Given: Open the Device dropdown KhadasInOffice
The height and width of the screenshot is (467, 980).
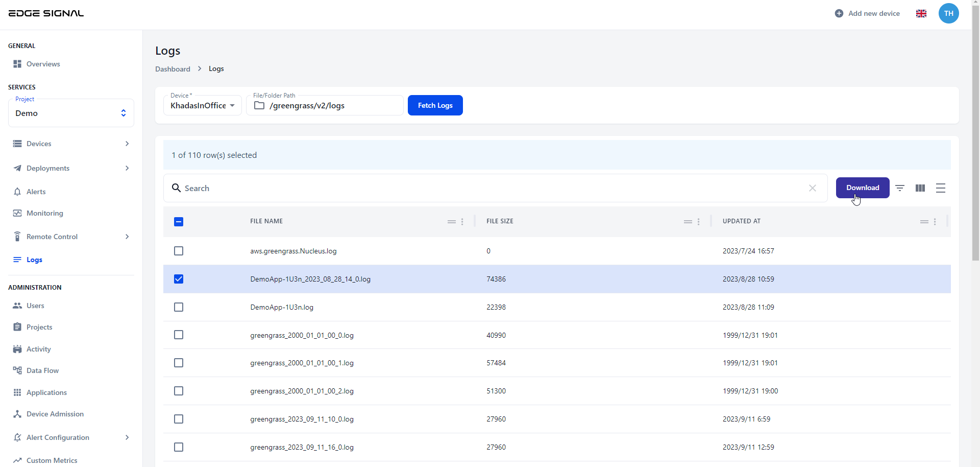Looking at the screenshot, I should coord(203,106).
